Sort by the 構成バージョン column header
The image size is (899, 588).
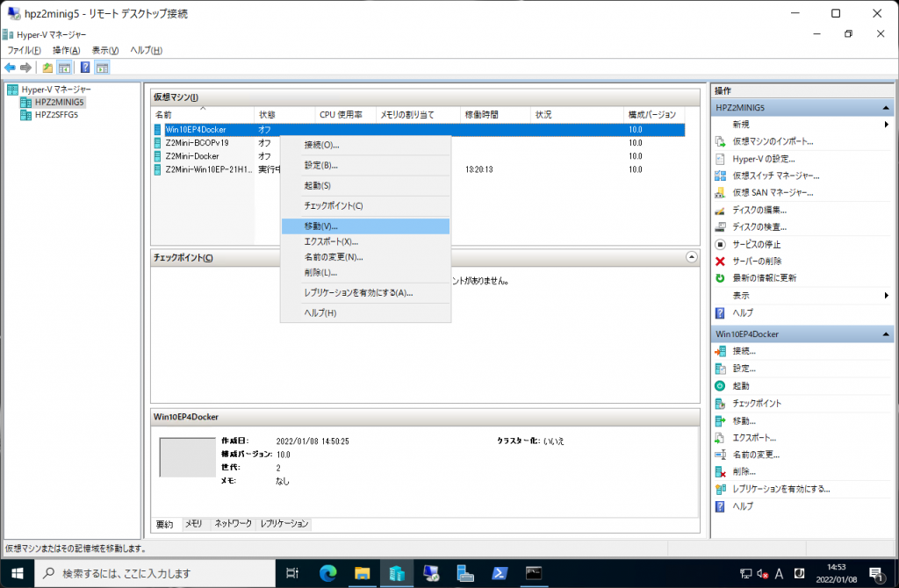coord(652,115)
